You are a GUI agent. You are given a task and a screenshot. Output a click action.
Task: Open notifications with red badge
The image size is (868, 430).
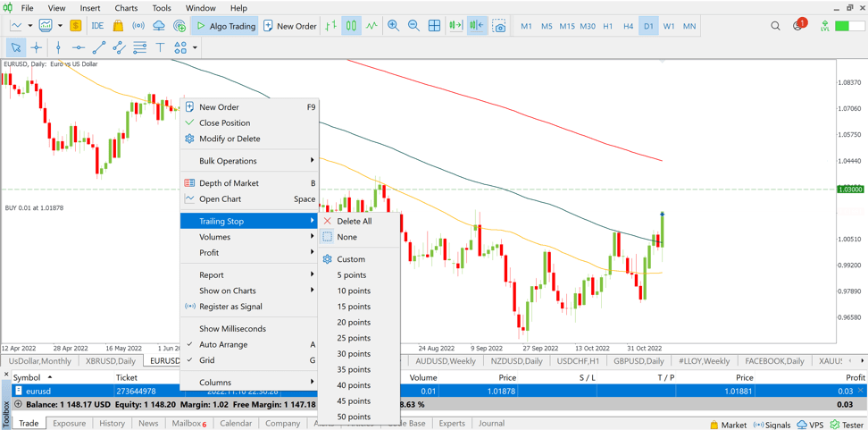pyautogui.click(x=799, y=25)
